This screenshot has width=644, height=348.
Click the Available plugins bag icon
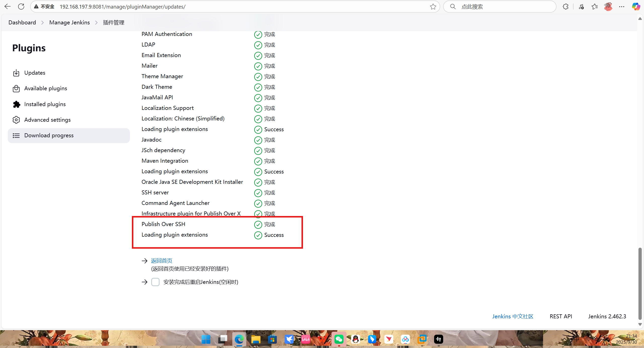point(16,89)
